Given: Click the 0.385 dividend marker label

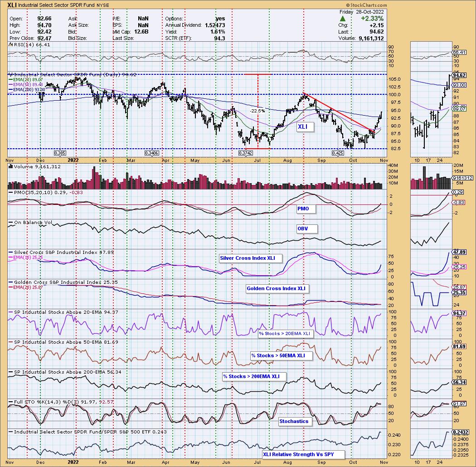Looking at the screenshot, I should pyautogui.click(x=60, y=153).
